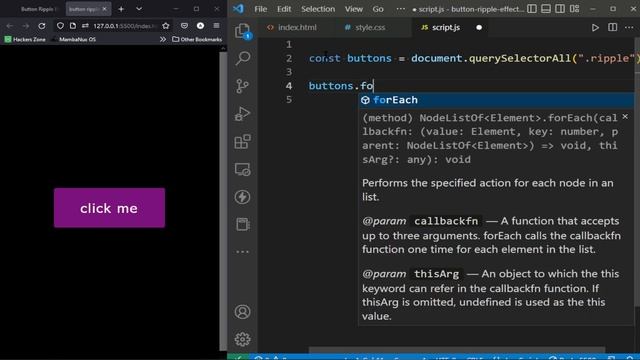The image size is (640, 360).
Task: Open the Extensions view
Action: [x=242, y=142]
